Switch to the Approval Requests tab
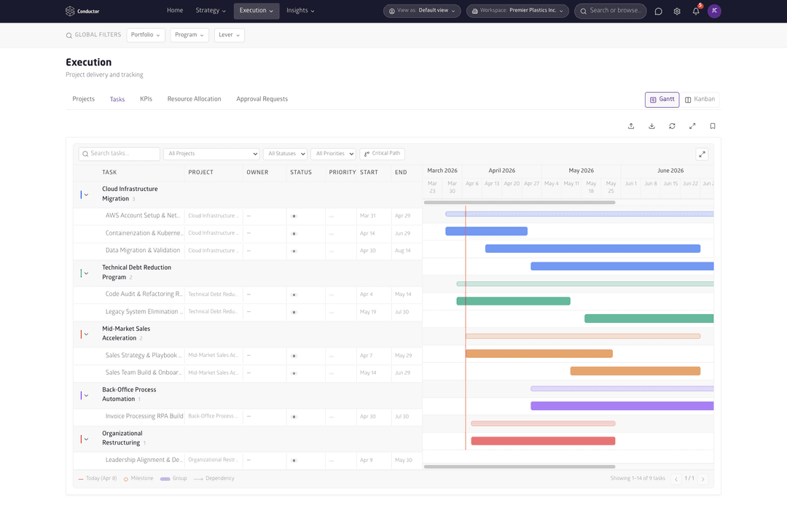This screenshot has height=532, width=787. pyautogui.click(x=262, y=99)
